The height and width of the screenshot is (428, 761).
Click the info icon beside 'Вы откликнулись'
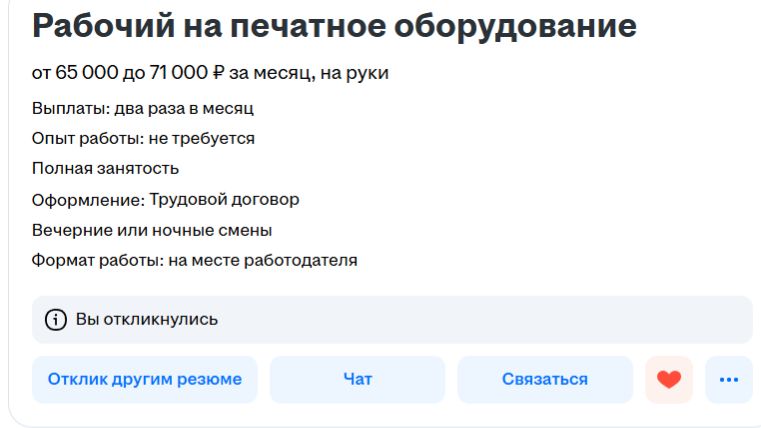pyautogui.click(x=57, y=320)
